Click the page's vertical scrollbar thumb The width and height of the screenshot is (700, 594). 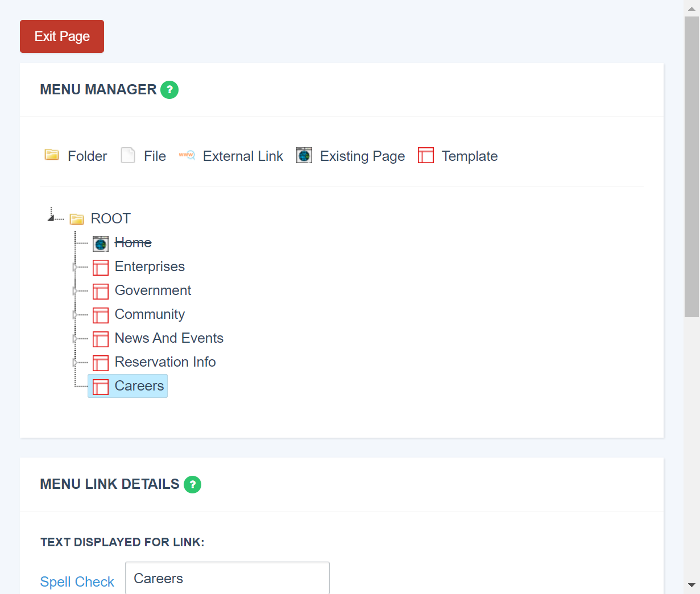[x=691, y=167]
